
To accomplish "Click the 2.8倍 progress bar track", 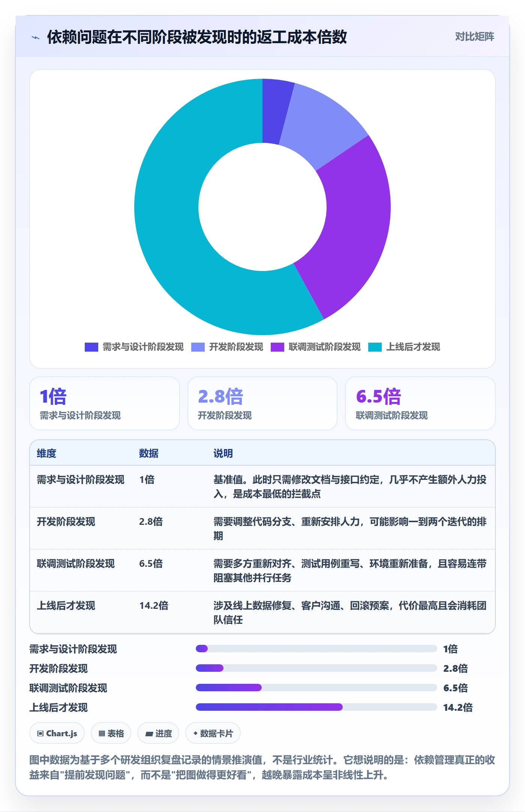I will pyautogui.click(x=316, y=668).
